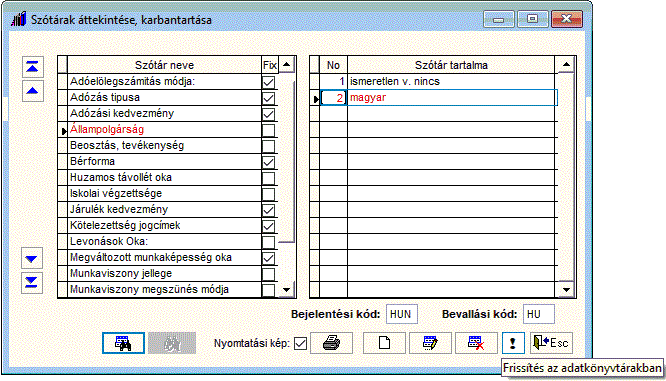Click content list scrollbar down arrow
The height and width of the screenshot is (381, 666).
[x=566, y=290]
